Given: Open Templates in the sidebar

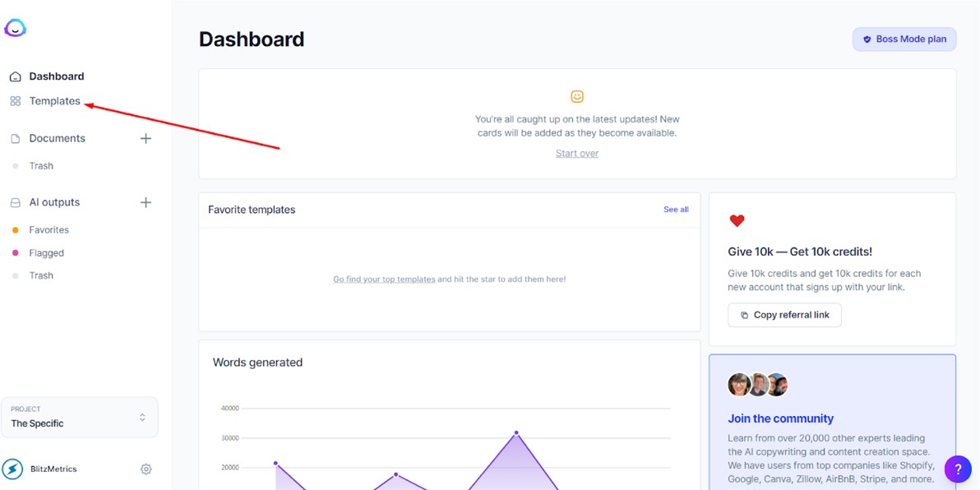Looking at the screenshot, I should click(x=54, y=101).
